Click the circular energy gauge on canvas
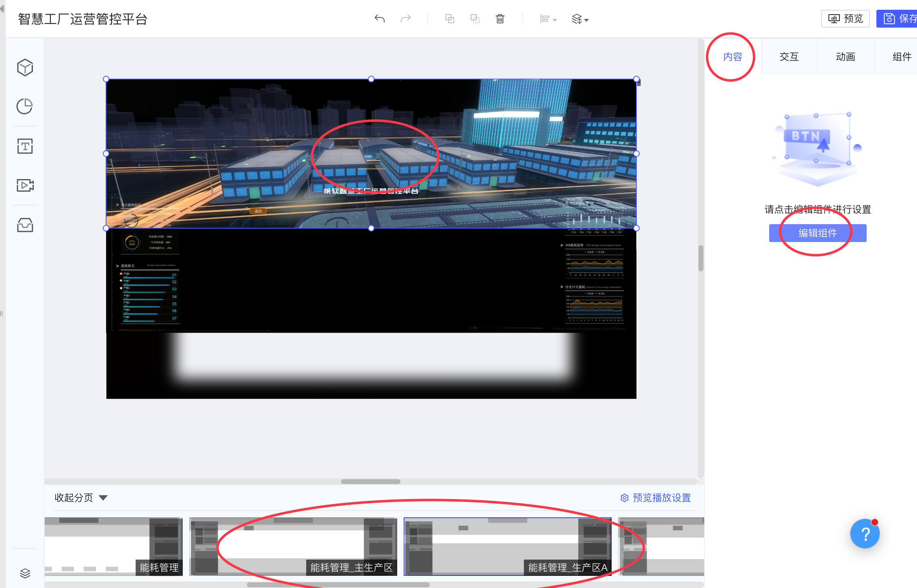The image size is (917, 588). [x=132, y=243]
